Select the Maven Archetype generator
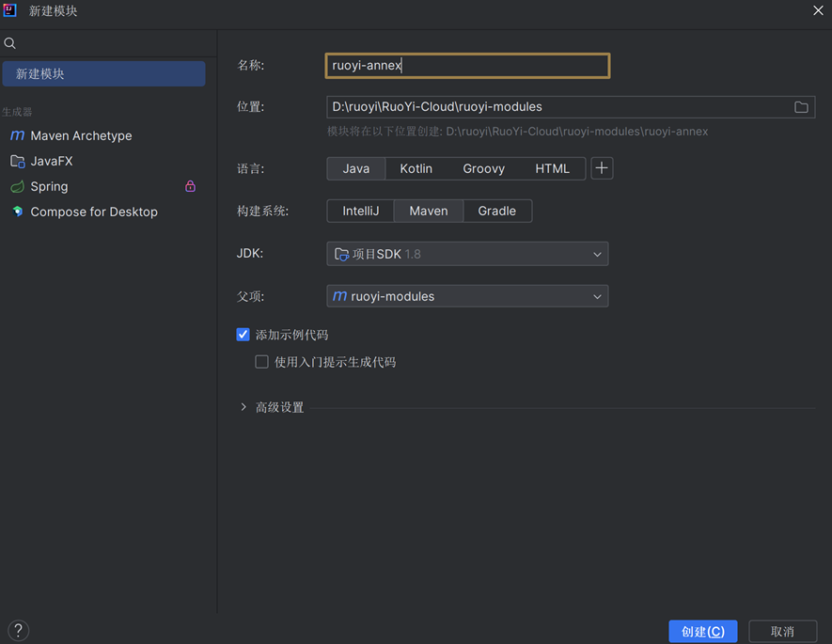Image resolution: width=832 pixels, height=644 pixels. point(81,135)
